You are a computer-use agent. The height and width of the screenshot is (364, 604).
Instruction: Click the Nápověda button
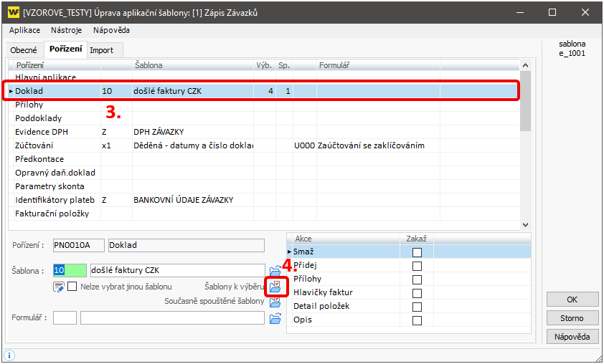click(572, 337)
